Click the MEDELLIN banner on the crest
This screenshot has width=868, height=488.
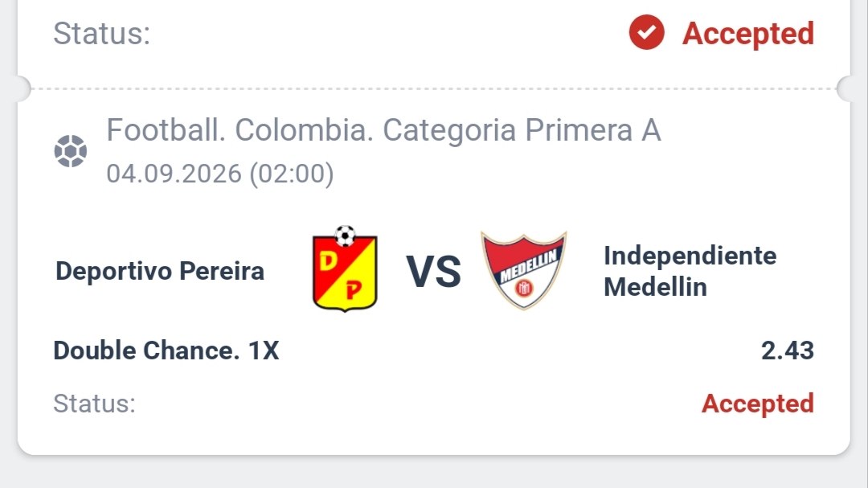(529, 267)
